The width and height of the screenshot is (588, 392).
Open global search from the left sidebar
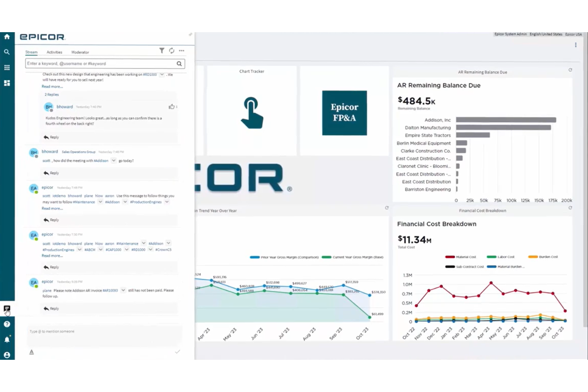(x=7, y=52)
